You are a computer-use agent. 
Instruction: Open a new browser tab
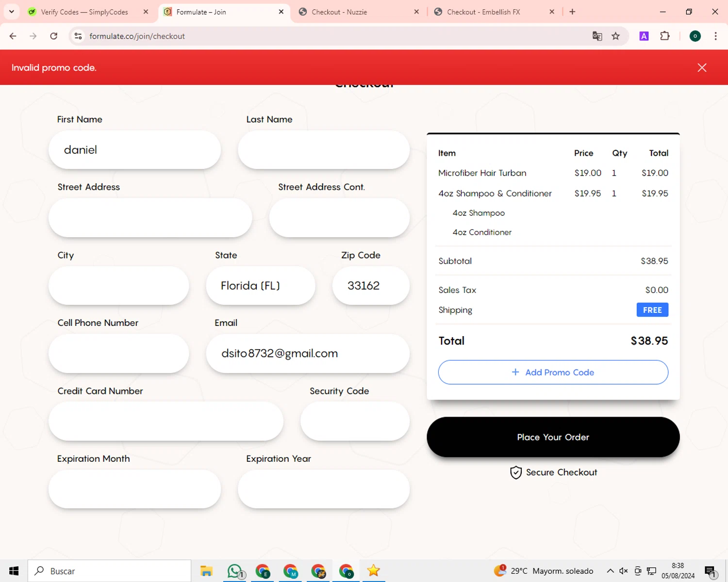point(572,12)
